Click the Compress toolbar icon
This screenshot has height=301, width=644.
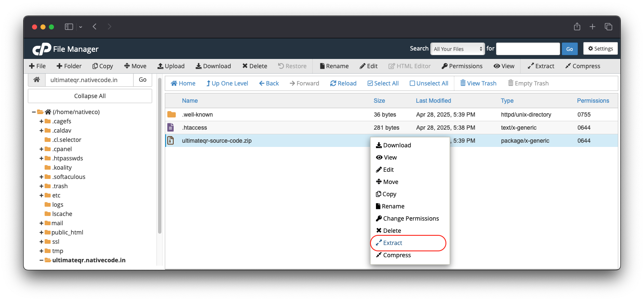(x=568, y=66)
